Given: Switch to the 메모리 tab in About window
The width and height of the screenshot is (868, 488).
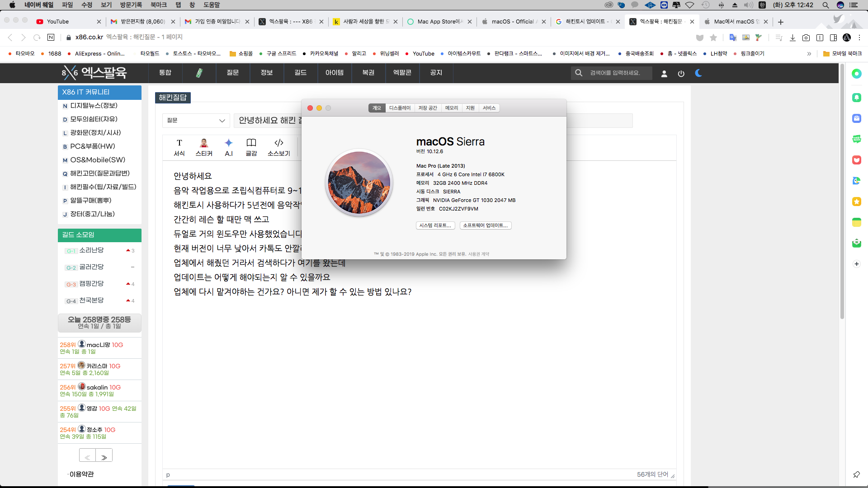Looking at the screenshot, I should click(x=452, y=108).
